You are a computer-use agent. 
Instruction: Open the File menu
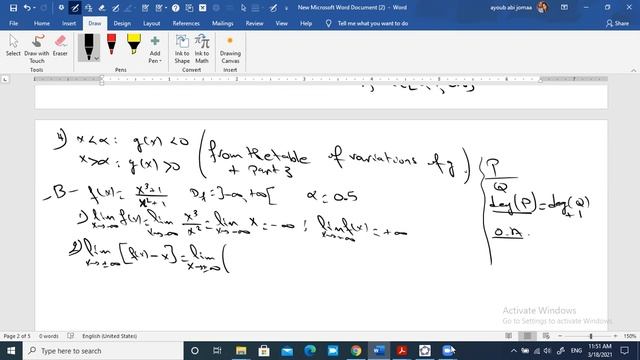[13, 24]
